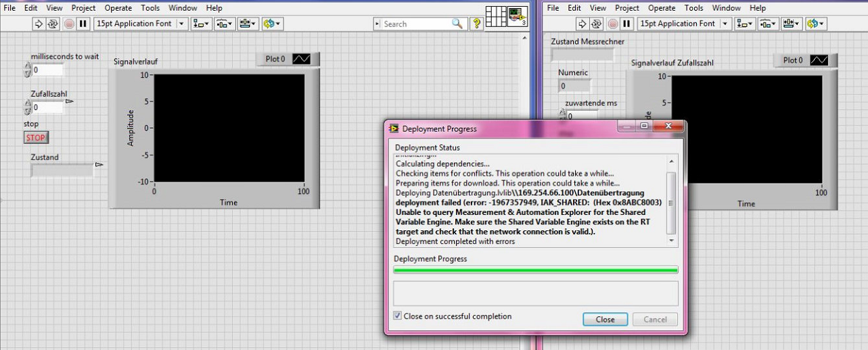Screen dimensions: 868x350
Task: Click the 'Calculating dependencies...' status line
Action: coord(442,164)
